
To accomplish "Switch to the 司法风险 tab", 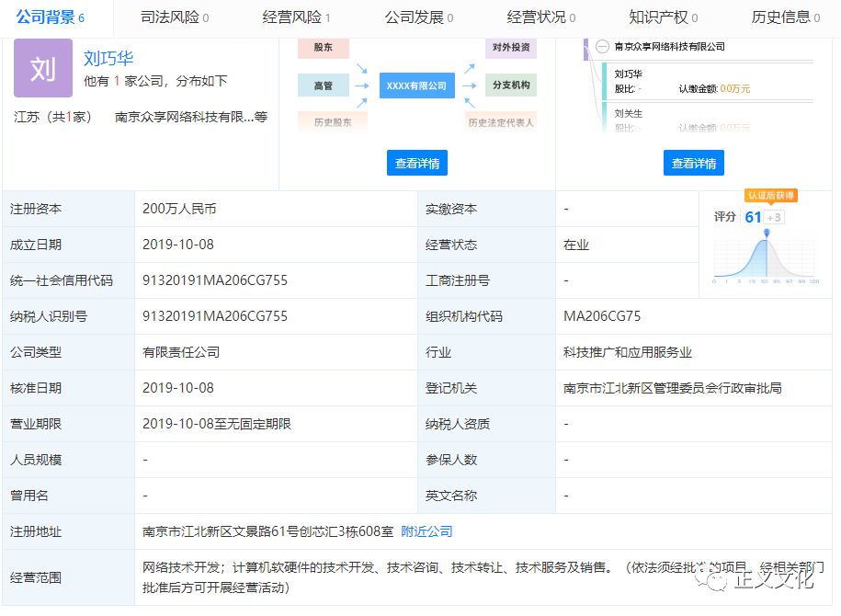I will point(175,17).
